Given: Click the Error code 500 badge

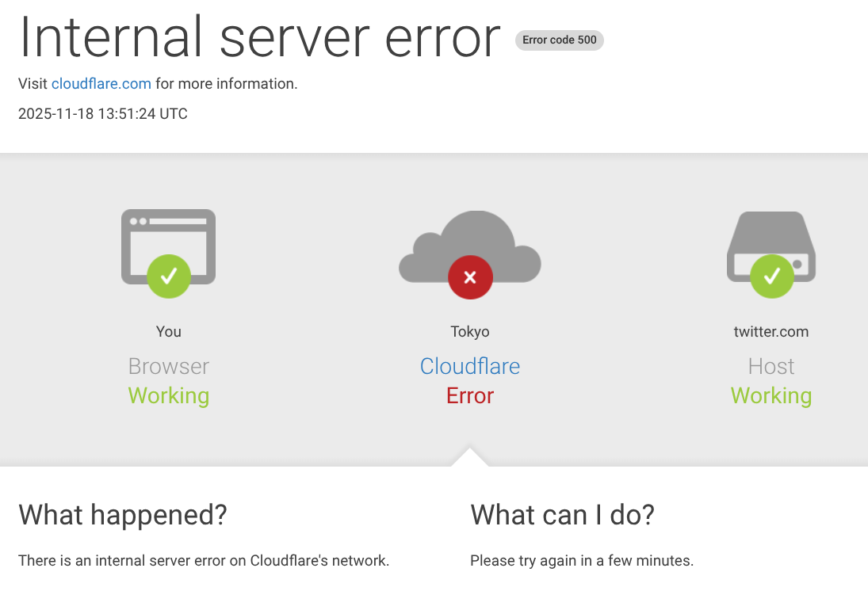Looking at the screenshot, I should coord(560,40).
